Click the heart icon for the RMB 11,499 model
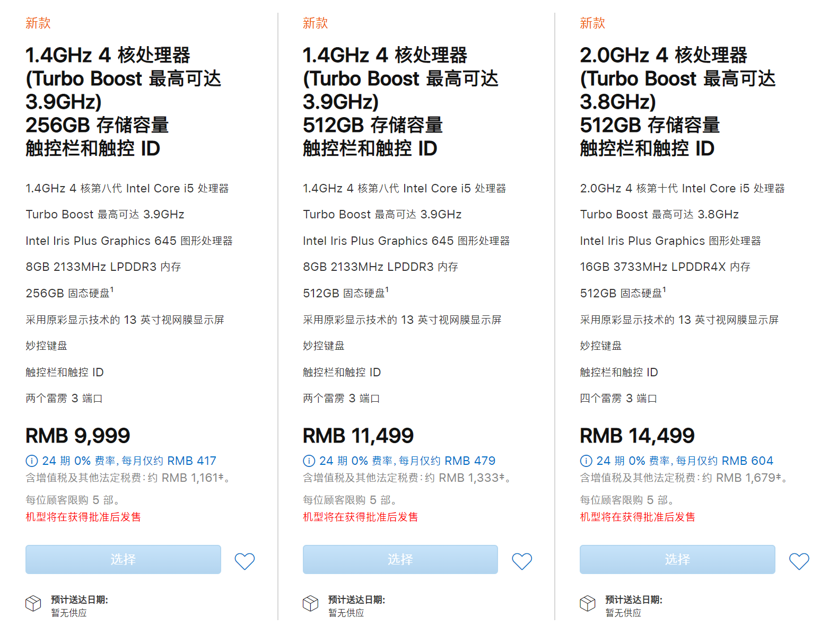The width and height of the screenshot is (829, 644). (522, 560)
